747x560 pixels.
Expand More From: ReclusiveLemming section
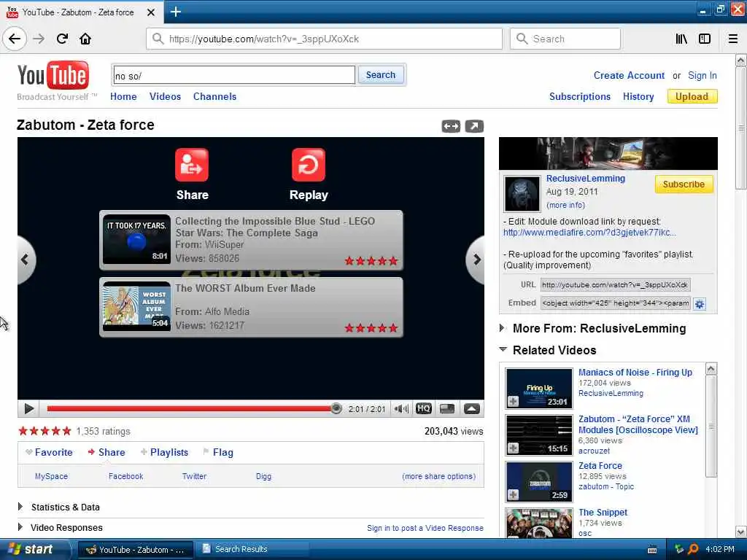tap(503, 327)
